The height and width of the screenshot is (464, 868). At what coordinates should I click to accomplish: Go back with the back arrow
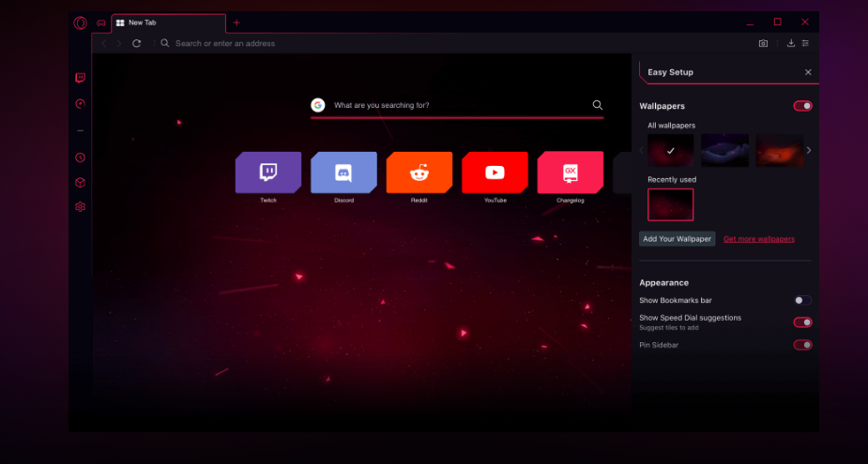click(103, 43)
